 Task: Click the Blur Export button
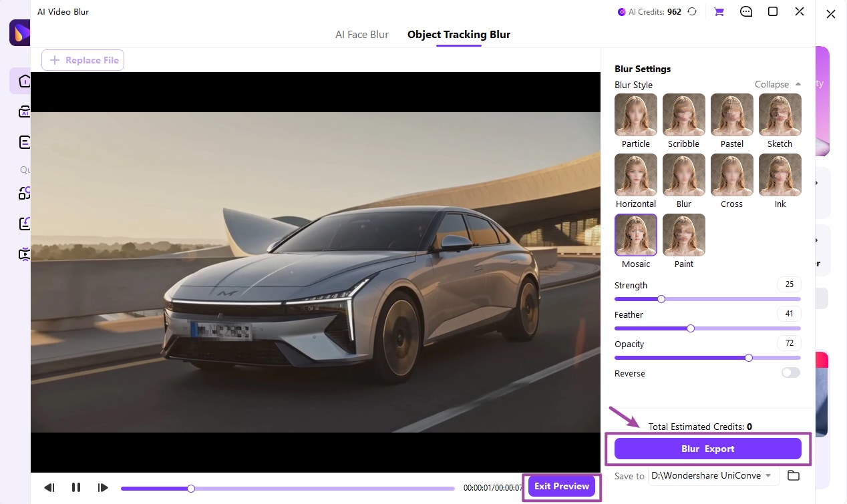(x=708, y=449)
